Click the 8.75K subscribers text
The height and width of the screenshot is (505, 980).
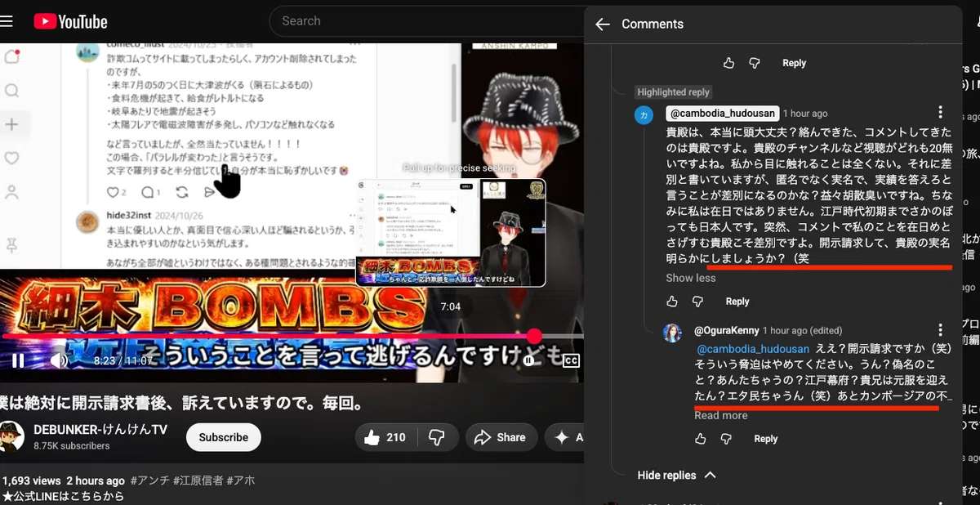click(72, 446)
